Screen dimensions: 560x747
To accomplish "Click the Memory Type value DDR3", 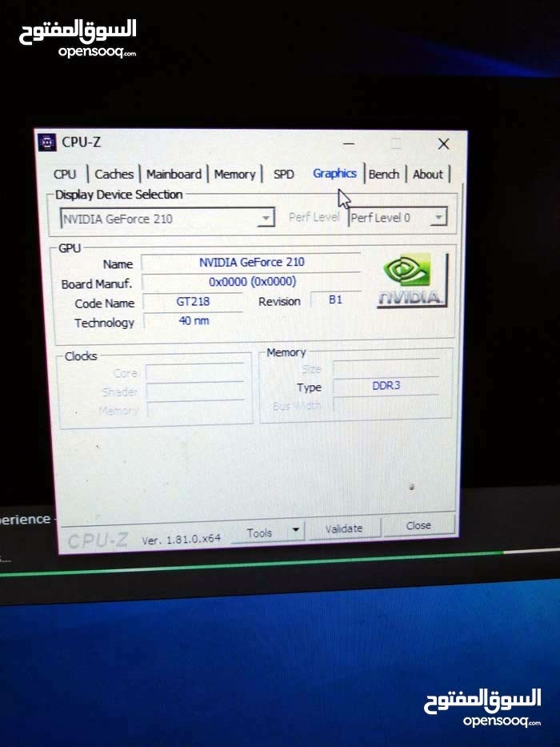I will tap(386, 385).
